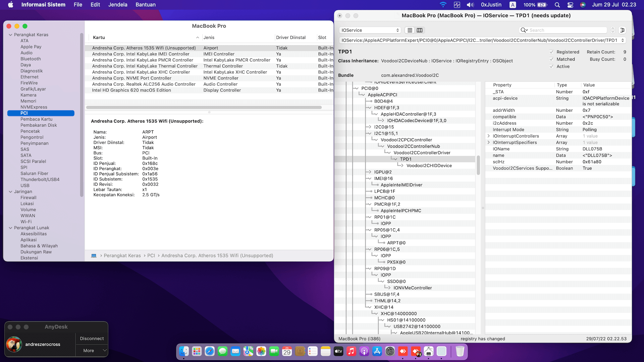This screenshot has height=362, width=644.
Task: Open Mail app in the dock
Action: (x=235, y=351)
